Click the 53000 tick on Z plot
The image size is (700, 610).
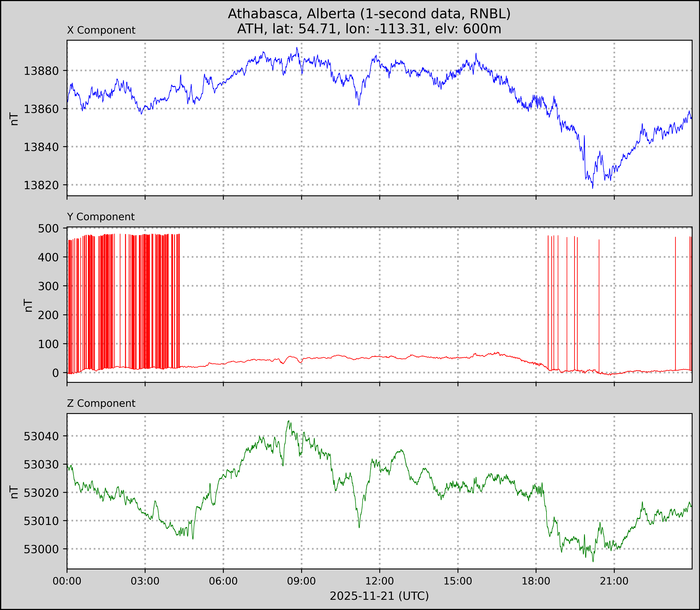[x=41, y=549]
